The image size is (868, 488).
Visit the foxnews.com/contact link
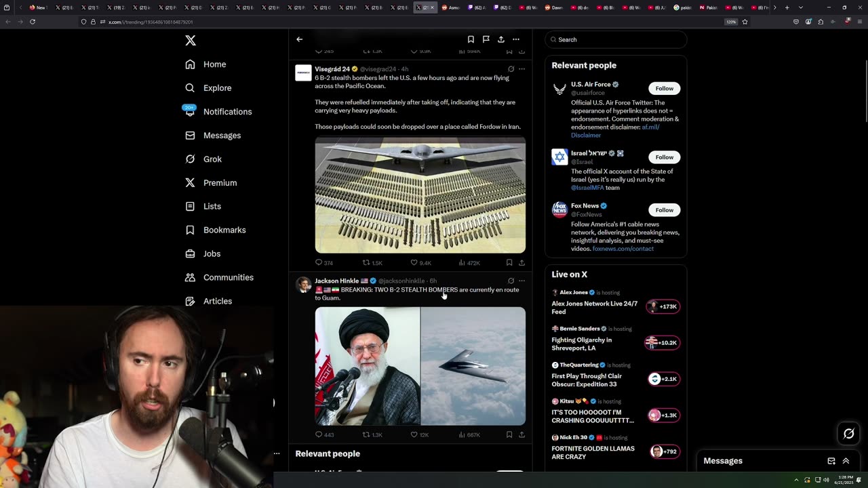623,249
